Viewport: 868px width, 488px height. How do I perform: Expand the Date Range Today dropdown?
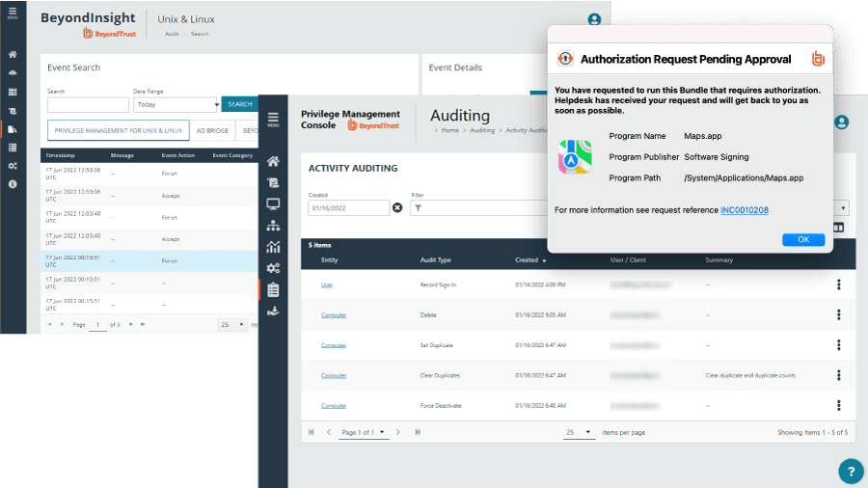pyautogui.click(x=176, y=104)
